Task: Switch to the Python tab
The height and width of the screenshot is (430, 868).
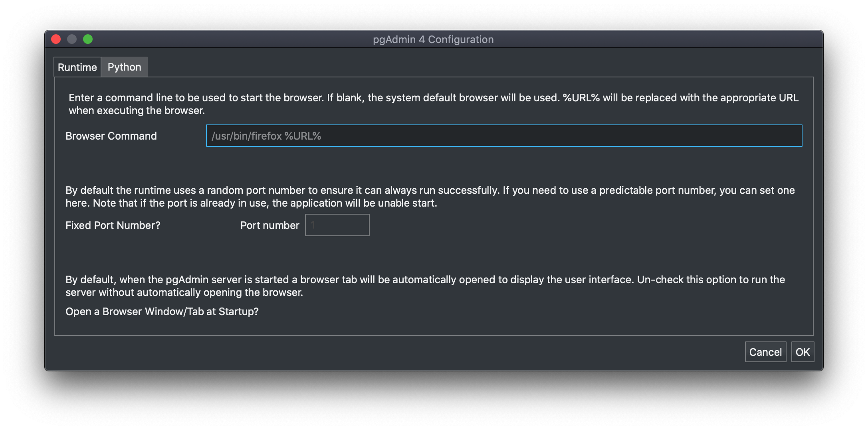Action: 124,67
